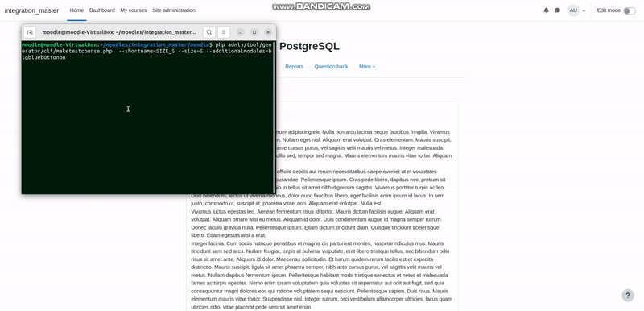Expand the user menu chevron
644x311 pixels.
584,10
